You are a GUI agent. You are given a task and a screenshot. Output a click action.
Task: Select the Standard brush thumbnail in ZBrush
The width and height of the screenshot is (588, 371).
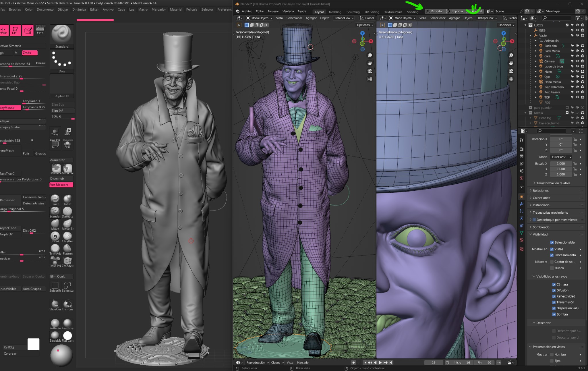pos(62,36)
